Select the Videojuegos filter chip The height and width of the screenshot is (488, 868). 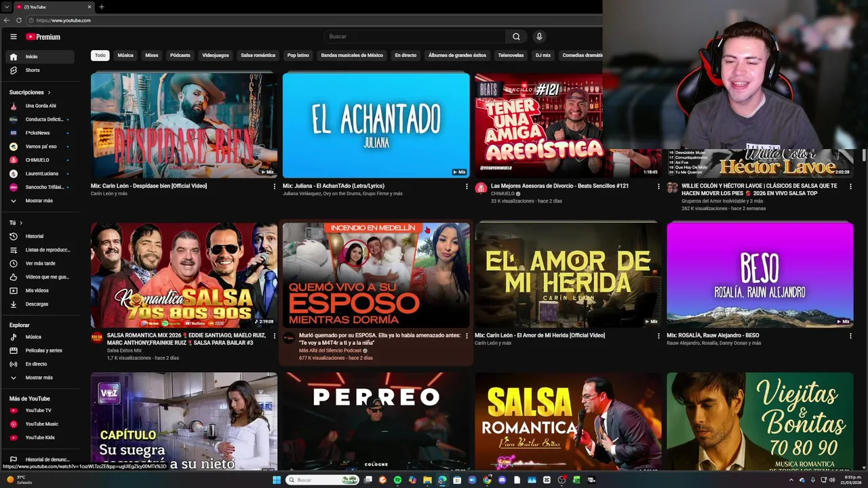tap(216, 55)
